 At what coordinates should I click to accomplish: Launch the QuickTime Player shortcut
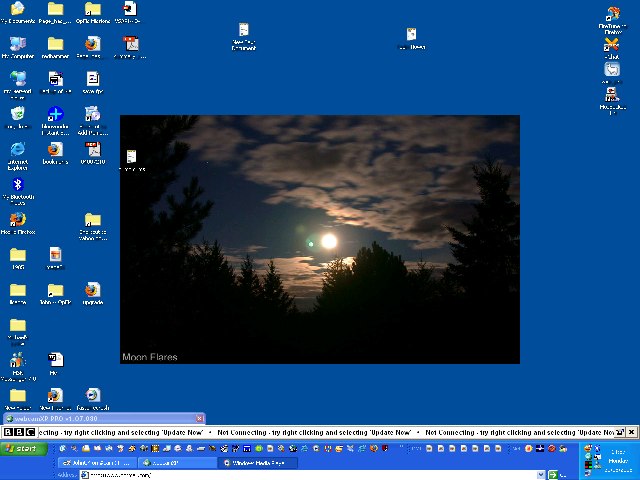(x=612, y=20)
